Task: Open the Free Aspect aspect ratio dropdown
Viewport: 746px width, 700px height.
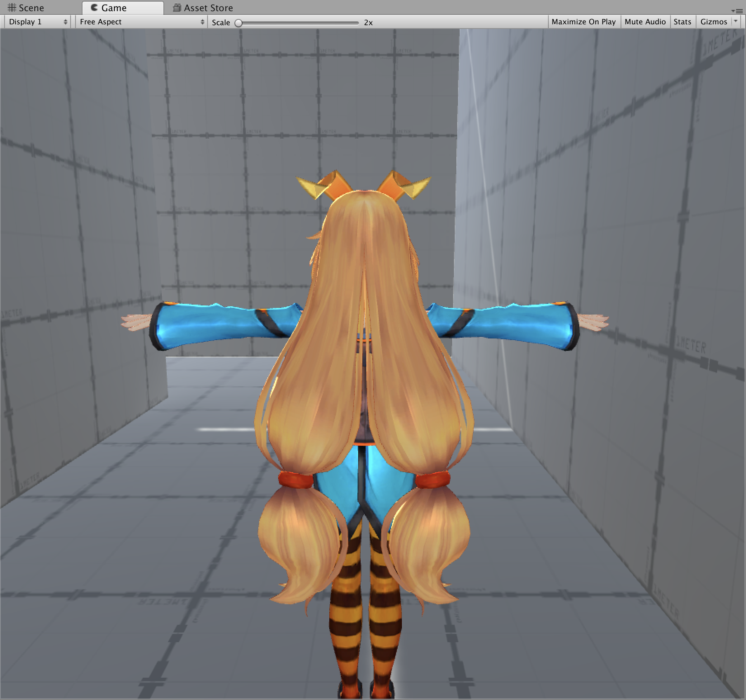Action: 140,21
